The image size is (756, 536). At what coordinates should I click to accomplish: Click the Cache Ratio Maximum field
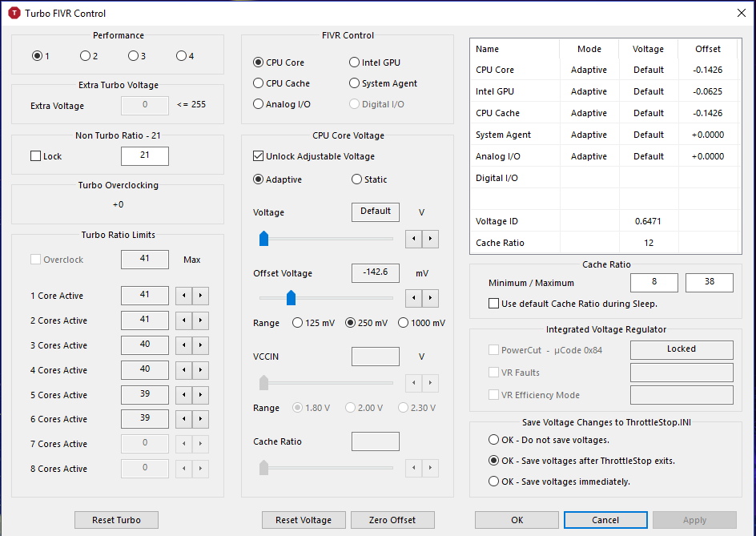[x=710, y=283]
